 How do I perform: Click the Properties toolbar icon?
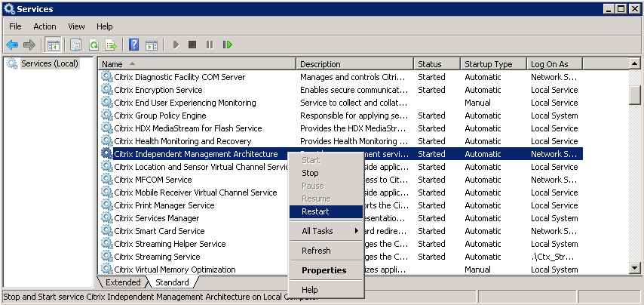coord(75,45)
